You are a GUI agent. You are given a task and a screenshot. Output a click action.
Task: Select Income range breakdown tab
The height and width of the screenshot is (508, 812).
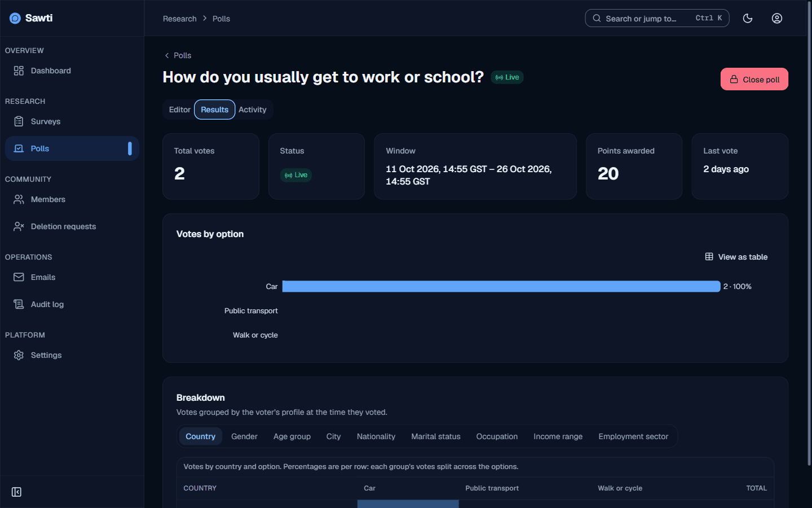[x=558, y=436]
